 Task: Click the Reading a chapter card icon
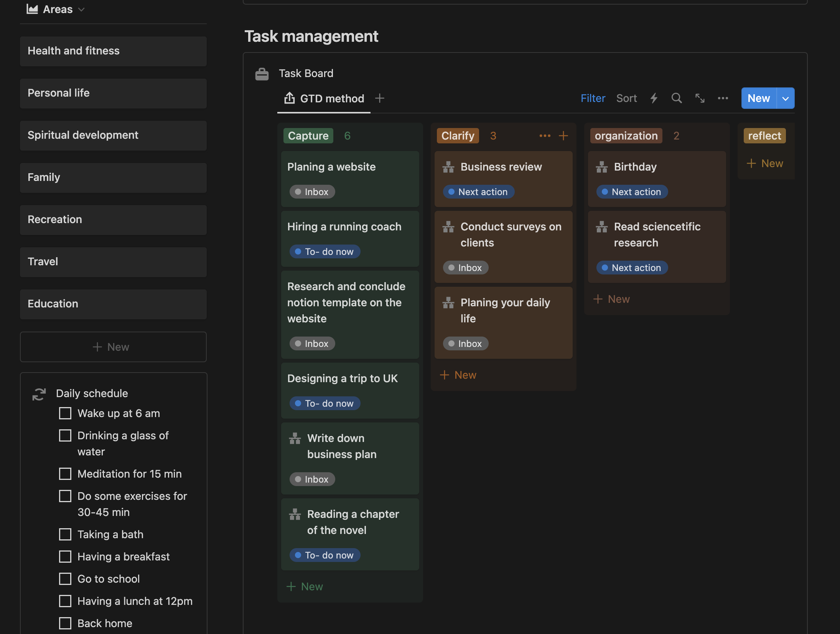(295, 514)
